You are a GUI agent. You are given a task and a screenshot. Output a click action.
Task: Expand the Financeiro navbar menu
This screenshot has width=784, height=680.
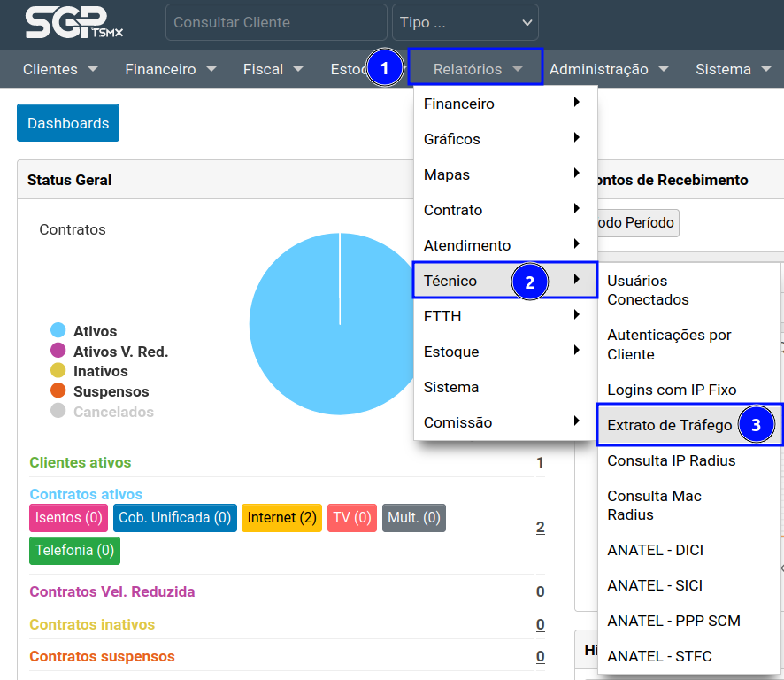click(170, 69)
